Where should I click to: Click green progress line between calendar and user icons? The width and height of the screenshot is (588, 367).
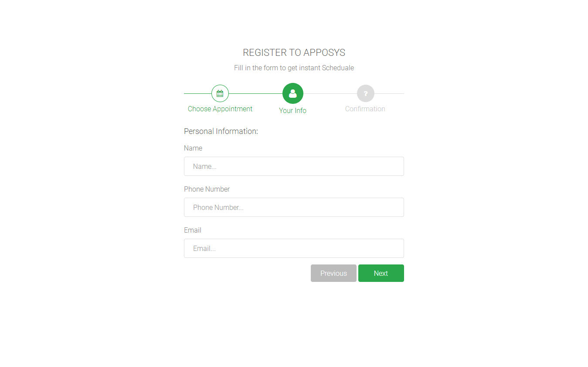(255, 93)
